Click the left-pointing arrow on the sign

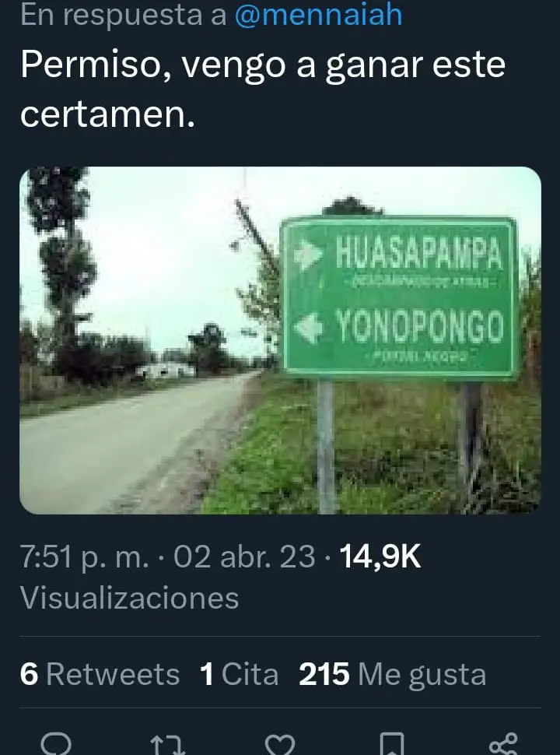tap(308, 328)
